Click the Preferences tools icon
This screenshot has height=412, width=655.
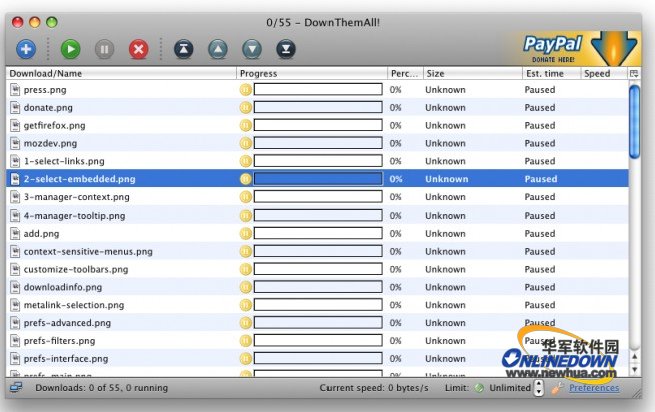pos(557,388)
